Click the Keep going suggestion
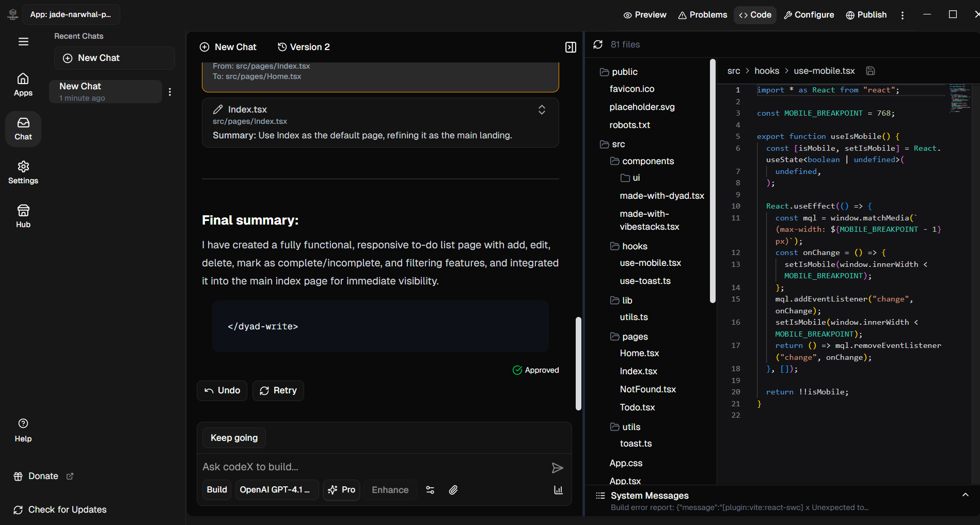 [234, 438]
